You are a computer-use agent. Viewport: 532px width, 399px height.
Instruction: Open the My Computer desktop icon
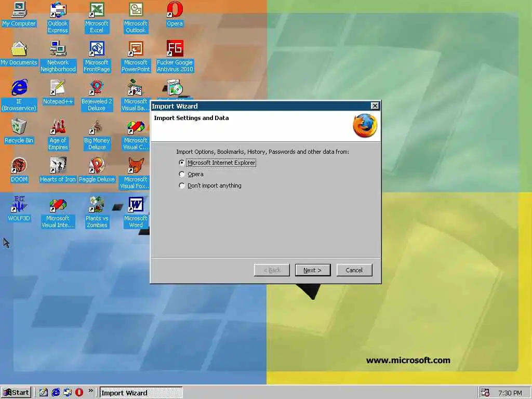tap(19, 14)
